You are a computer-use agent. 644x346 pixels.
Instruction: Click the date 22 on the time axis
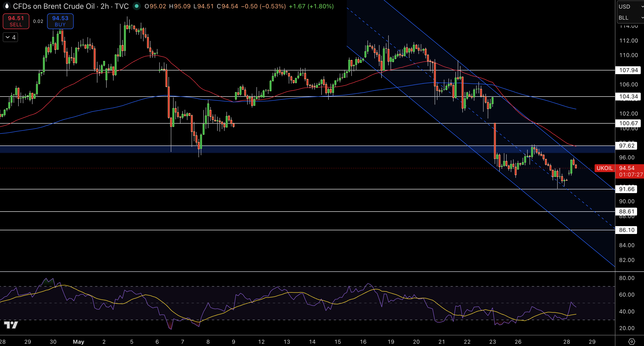click(467, 342)
